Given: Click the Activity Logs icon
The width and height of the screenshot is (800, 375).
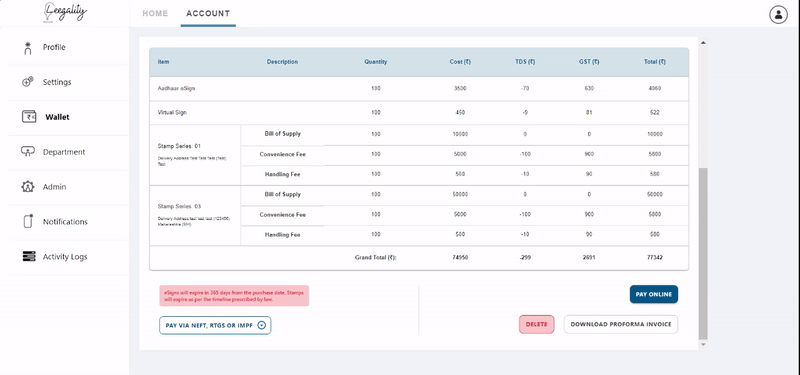Looking at the screenshot, I should 29,257.
